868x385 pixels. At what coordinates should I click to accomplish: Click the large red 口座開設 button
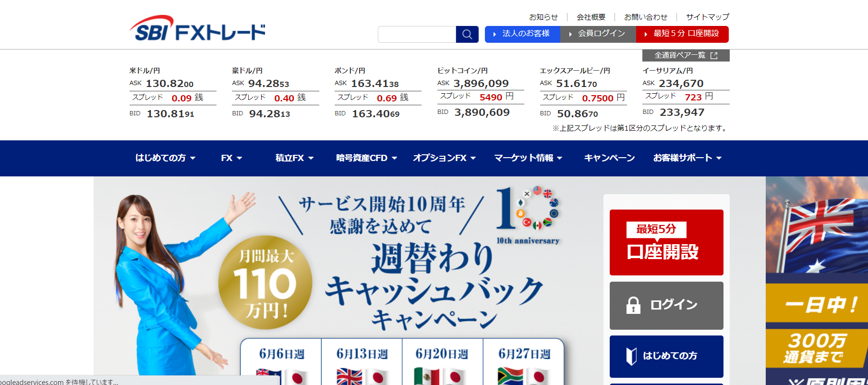666,242
